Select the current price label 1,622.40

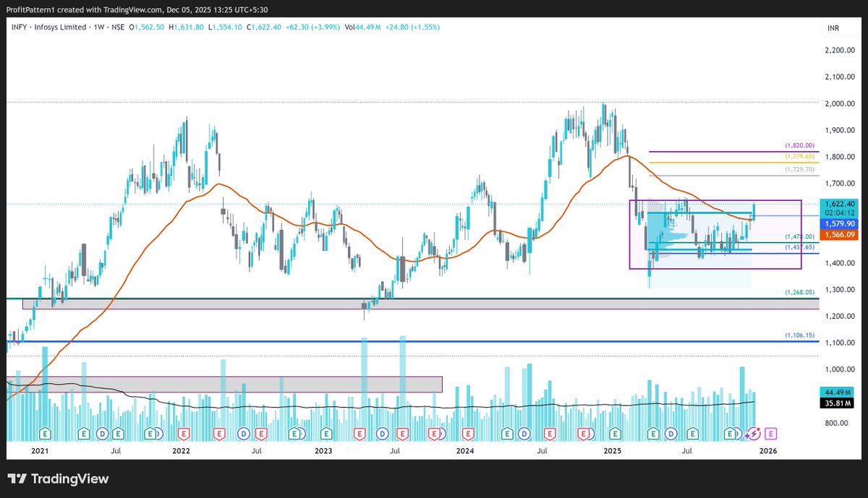[x=841, y=204]
